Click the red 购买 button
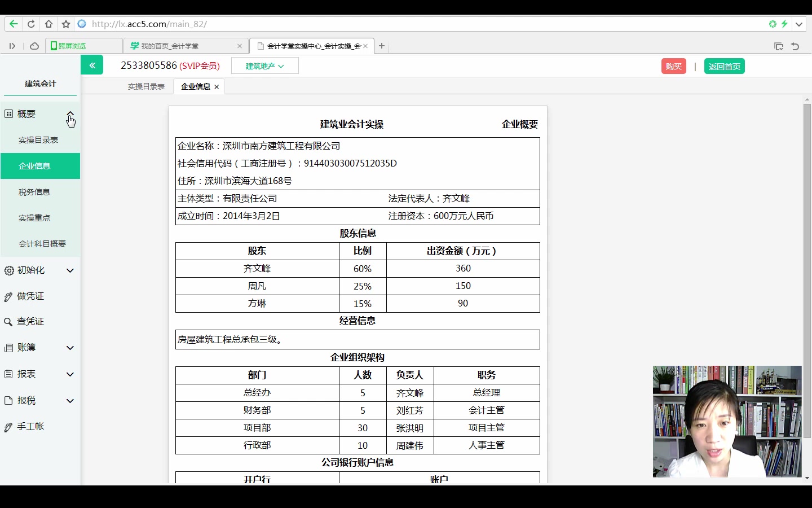The width and height of the screenshot is (812, 508). coord(673,66)
